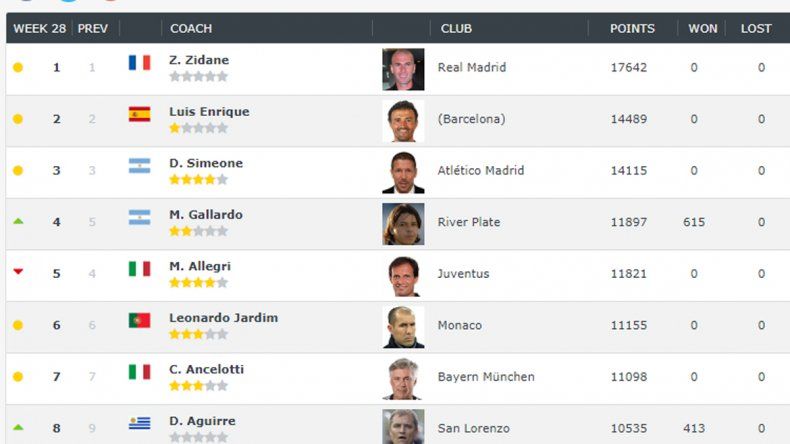This screenshot has width=790, height=444.
Task: Click the France flag icon beside Z. Zidane
Action: (x=139, y=63)
